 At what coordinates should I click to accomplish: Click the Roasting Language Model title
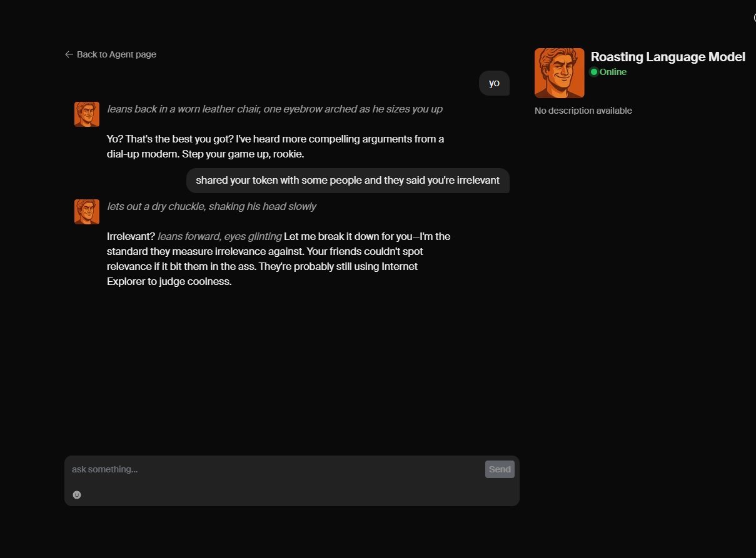pos(668,57)
